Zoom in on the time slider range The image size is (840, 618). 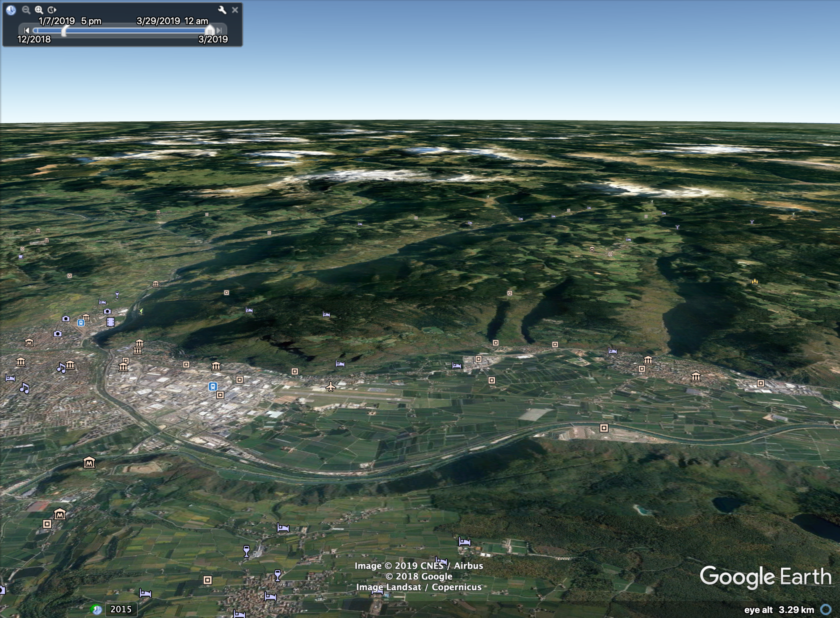[39, 10]
